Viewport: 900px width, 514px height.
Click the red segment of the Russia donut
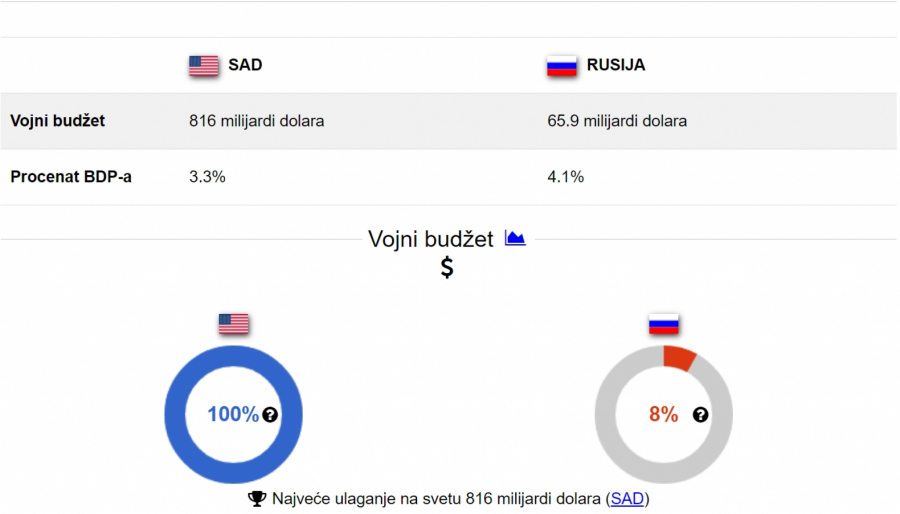coord(679,358)
